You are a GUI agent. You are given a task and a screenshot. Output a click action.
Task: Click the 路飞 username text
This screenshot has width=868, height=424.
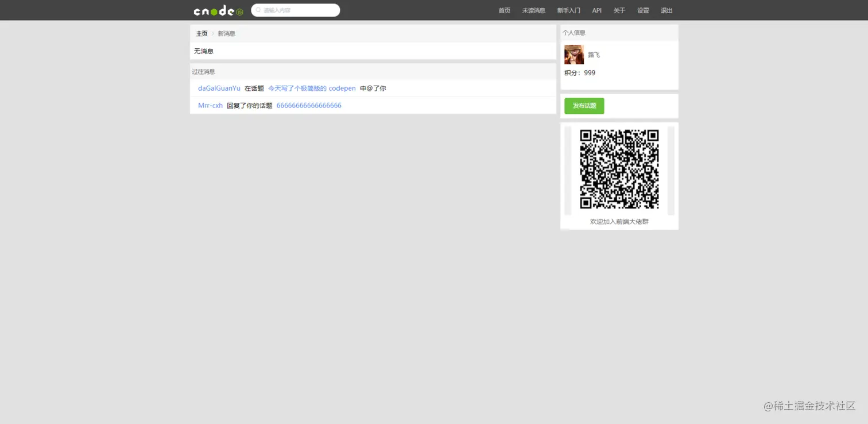(x=593, y=54)
